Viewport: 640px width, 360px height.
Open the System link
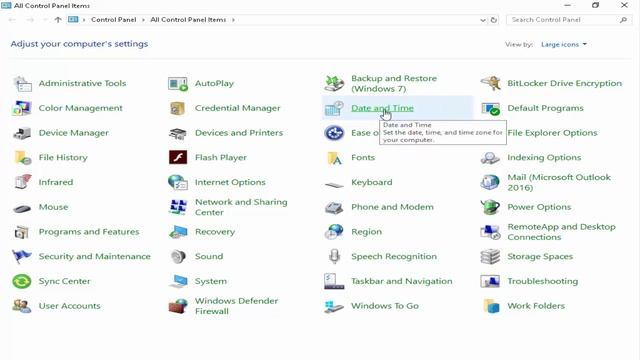pos(211,281)
